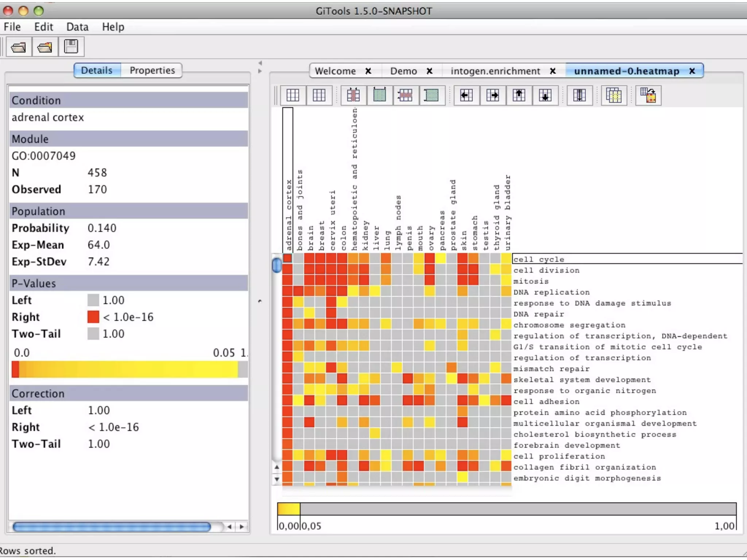Select the cell division row label
Viewport: 747px width, 560px height.
[546, 271]
